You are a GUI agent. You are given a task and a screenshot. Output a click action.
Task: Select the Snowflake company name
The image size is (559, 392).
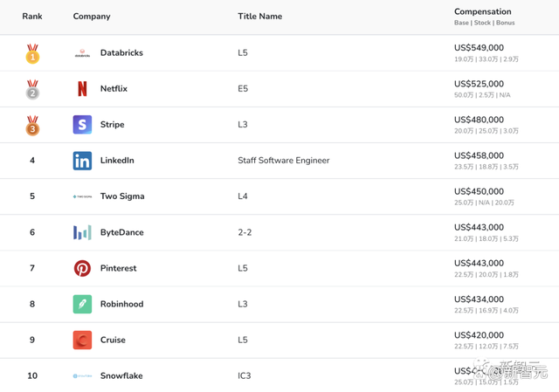pyautogui.click(x=121, y=375)
